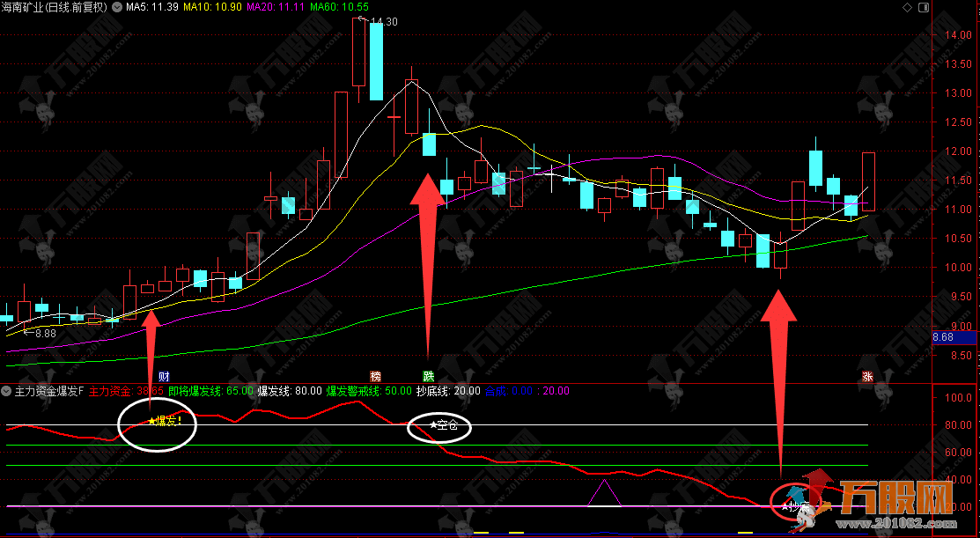
Task: Click the 14.30 high price label
Action: pyautogui.click(x=383, y=22)
